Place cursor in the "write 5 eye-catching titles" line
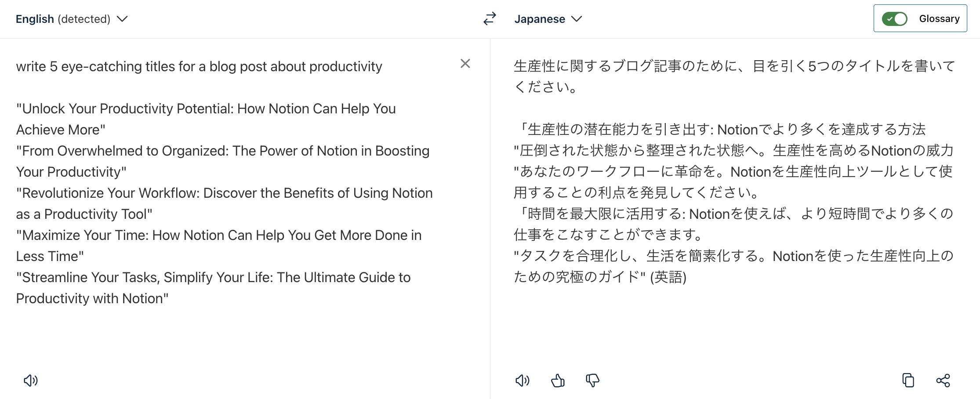Viewport: 980px width, 399px height. pos(199,66)
